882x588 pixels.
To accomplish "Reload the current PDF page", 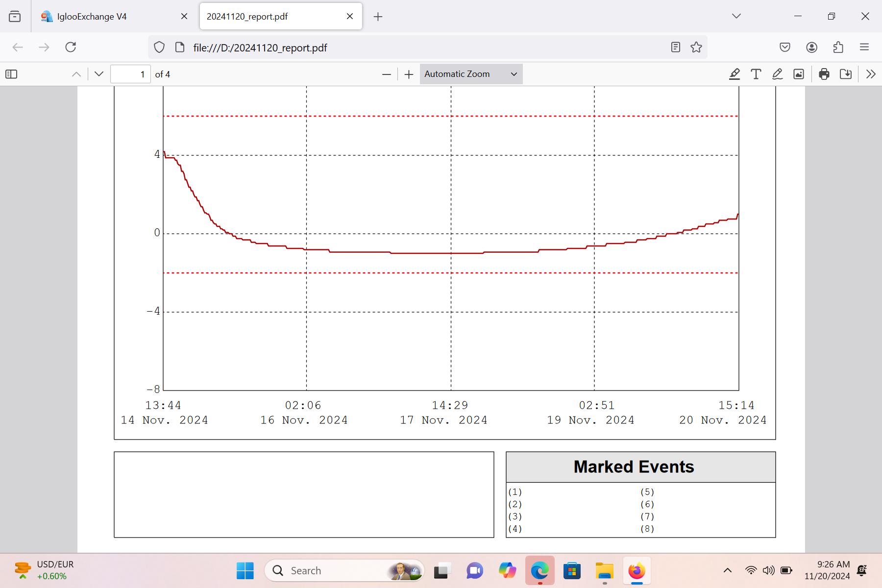I will coord(71,47).
